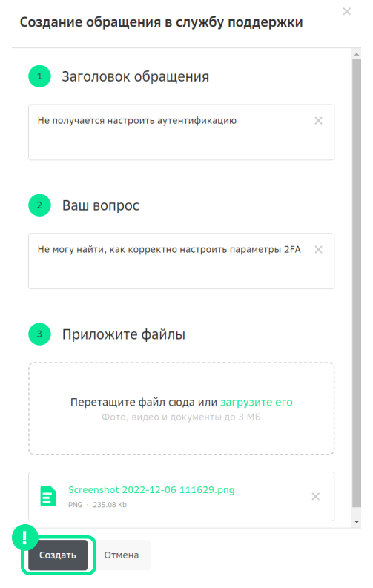The image size is (373, 588).
Task: Click the scrollbar down arrow
Action: tap(357, 521)
